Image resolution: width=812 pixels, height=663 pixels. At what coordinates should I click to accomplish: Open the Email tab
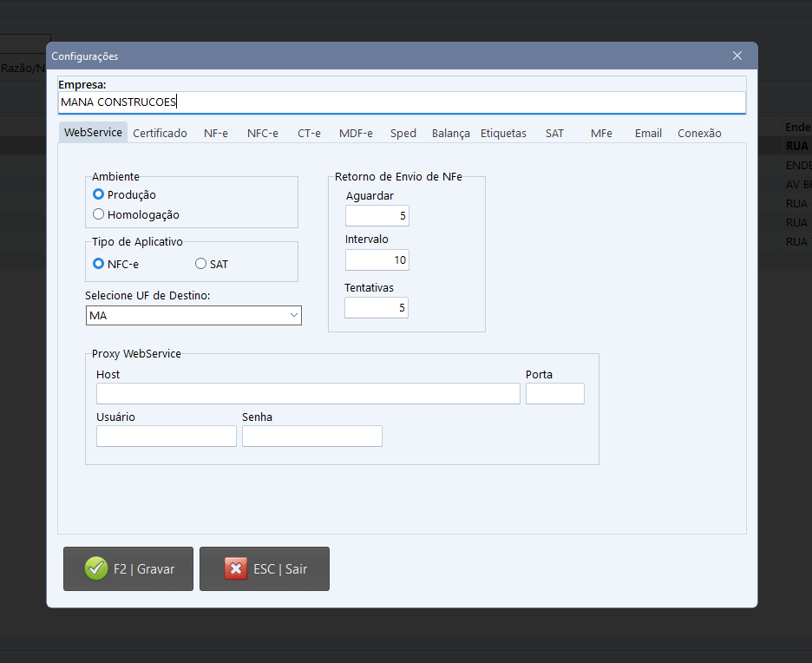click(648, 133)
